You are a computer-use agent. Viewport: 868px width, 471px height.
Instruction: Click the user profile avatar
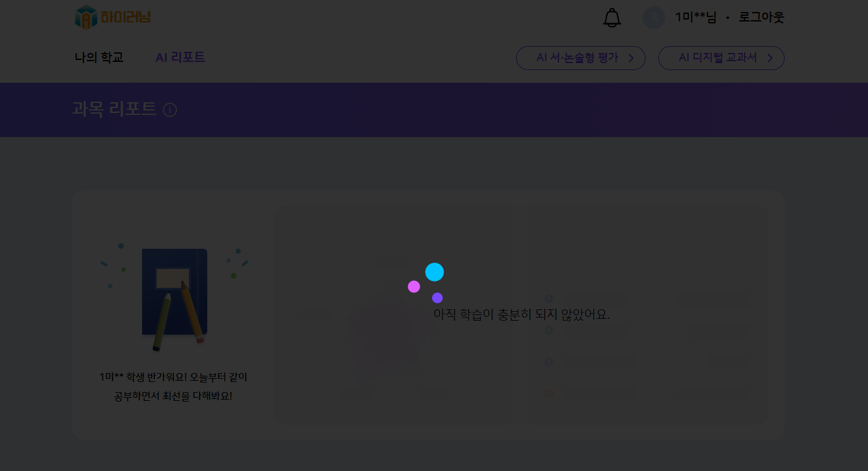tap(654, 18)
